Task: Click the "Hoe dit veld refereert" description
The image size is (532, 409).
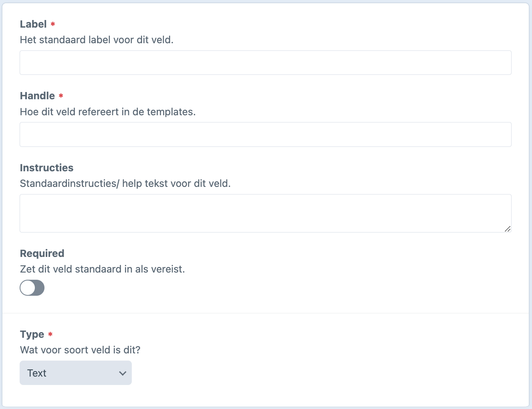Action: coord(108,112)
